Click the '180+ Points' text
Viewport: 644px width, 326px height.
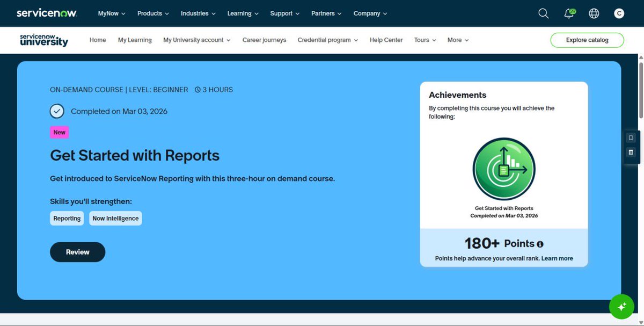[x=499, y=243]
